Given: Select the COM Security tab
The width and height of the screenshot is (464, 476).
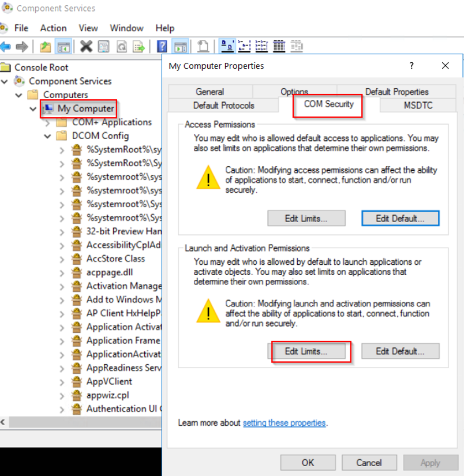Looking at the screenshot, I should [x=329, y=104].
